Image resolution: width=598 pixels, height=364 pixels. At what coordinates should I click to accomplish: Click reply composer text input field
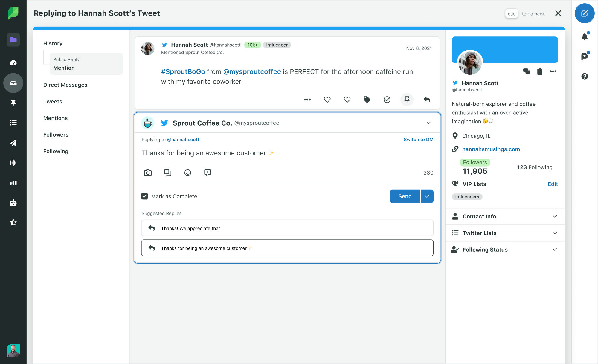pos(287,153)
